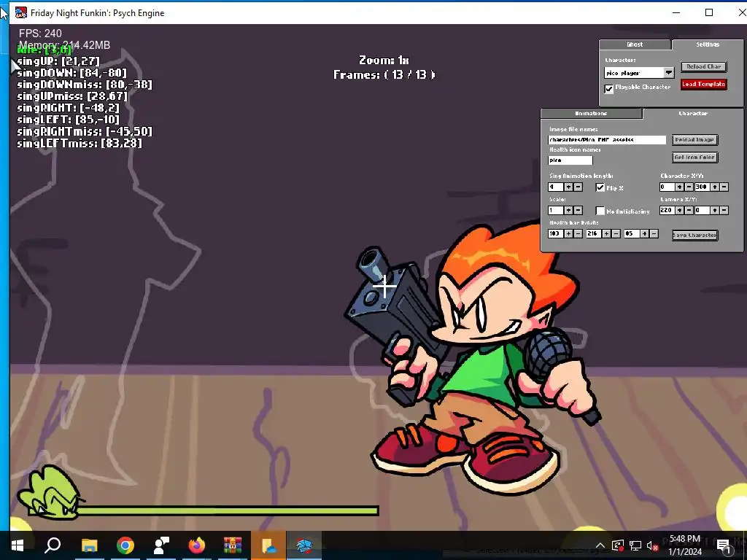The height and width of the screenshot is (560, 747).
Task: Increase Health bar blue value
Action: [644, 233]
